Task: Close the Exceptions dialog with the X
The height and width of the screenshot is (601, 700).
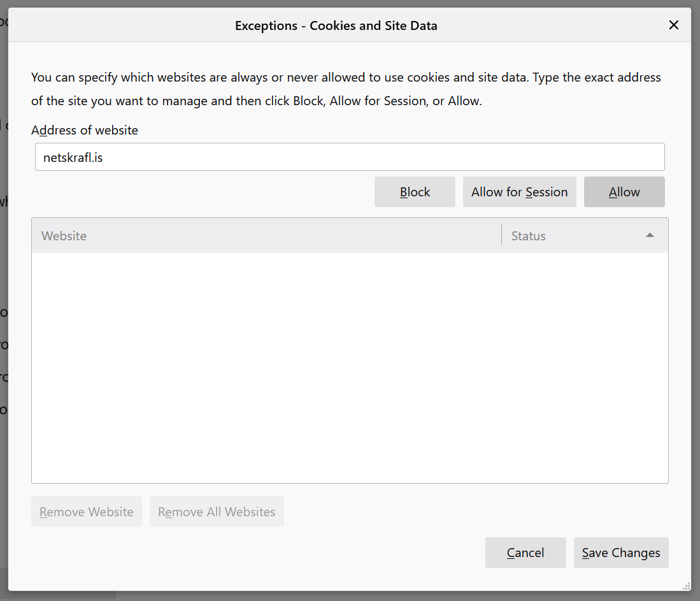Action: 673,25
